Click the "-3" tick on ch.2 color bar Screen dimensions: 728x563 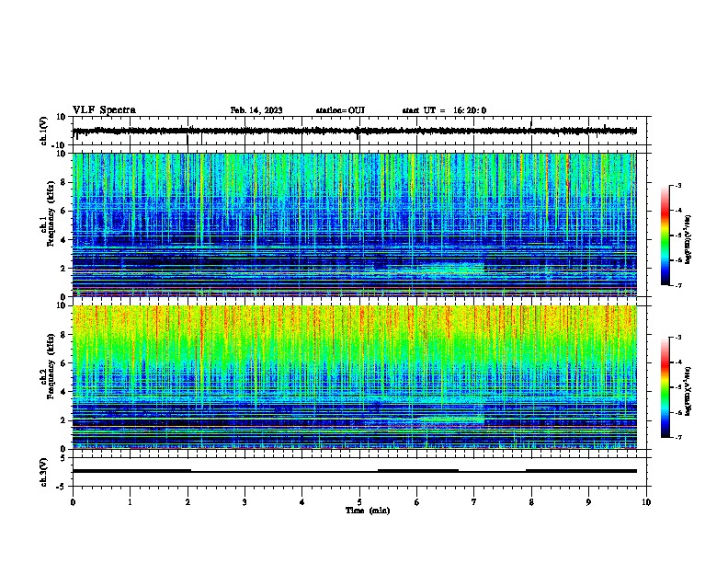click(678, 338)
